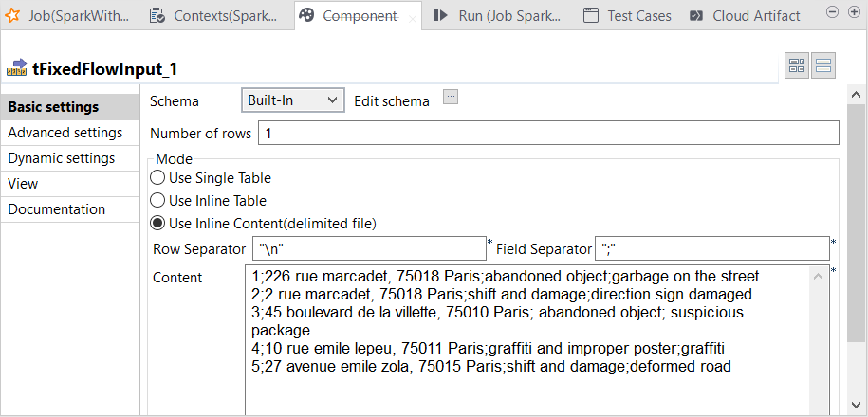Switch to the side-by-side layout view icon

[x=797, y=65]
